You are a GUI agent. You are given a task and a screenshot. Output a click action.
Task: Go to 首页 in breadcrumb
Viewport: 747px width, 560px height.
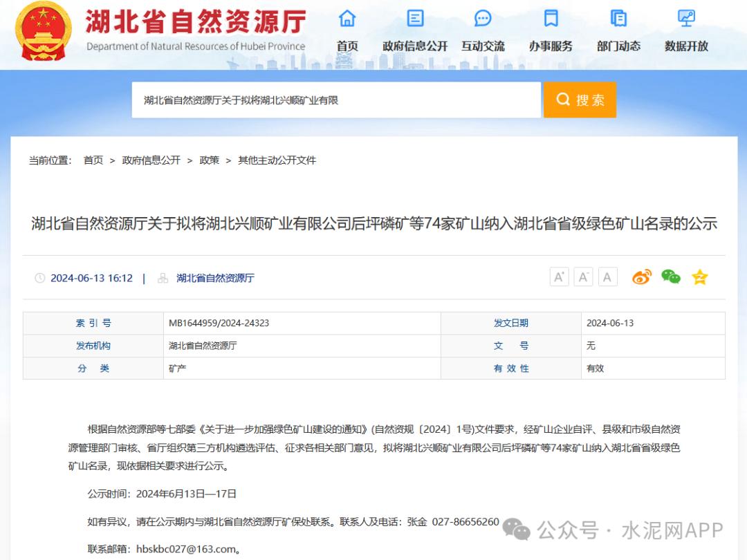point(93,160)
